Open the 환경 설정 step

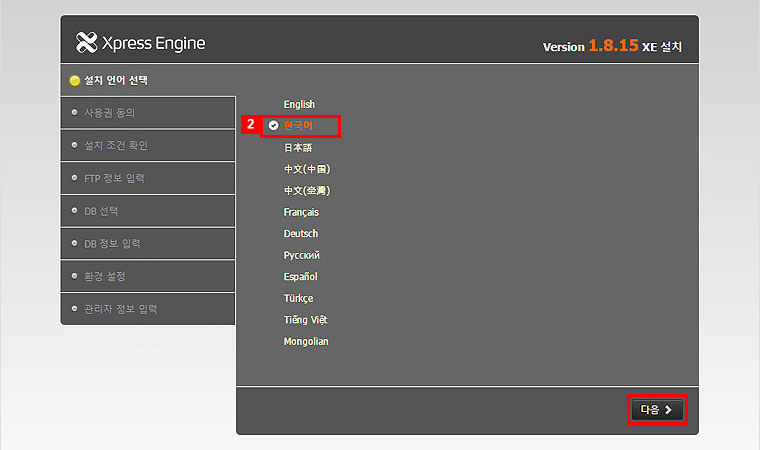105,276
